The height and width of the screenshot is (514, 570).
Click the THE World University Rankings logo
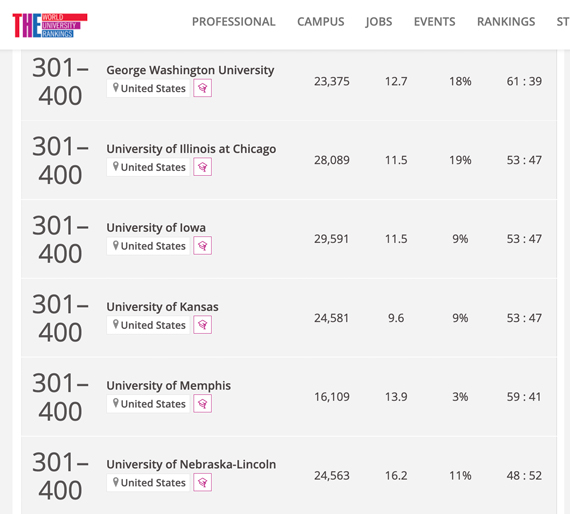[50, 25]
